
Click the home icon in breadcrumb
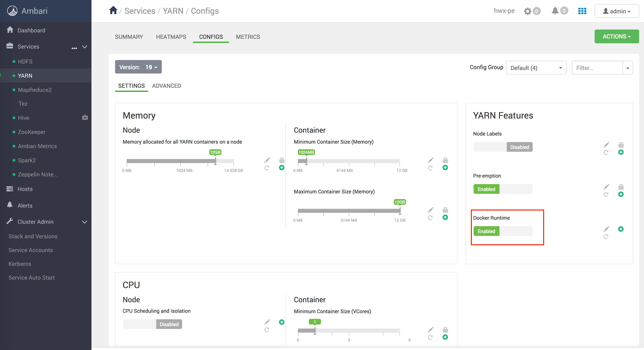(x=113, y=11)
